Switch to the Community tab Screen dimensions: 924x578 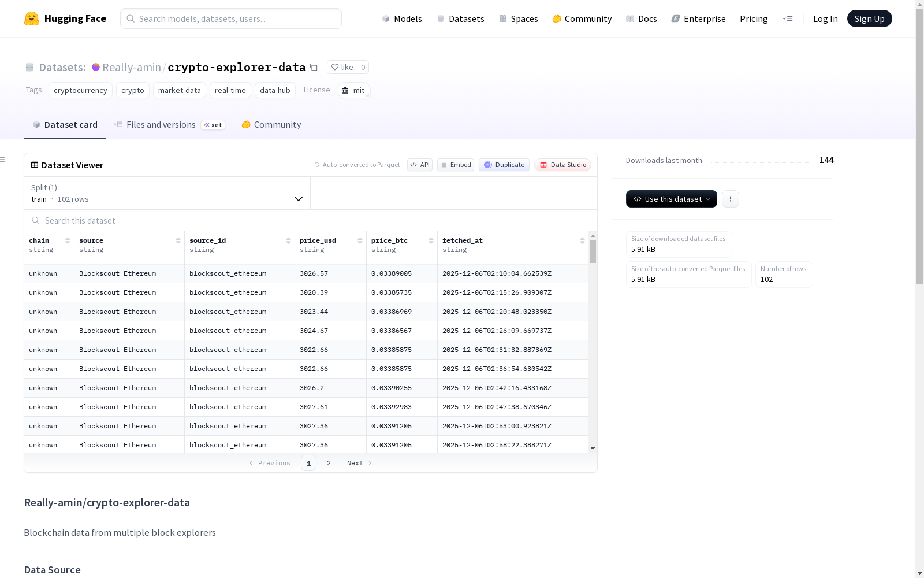tap(271, 125)
